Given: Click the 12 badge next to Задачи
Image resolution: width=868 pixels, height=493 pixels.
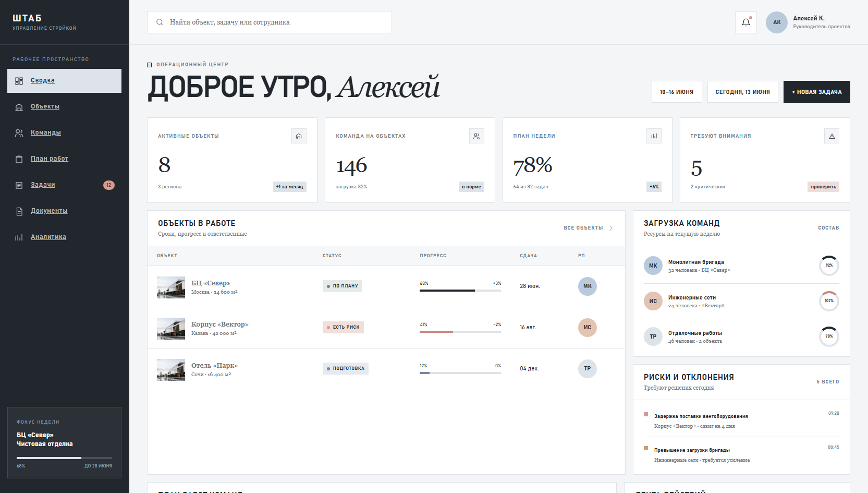Looking at the screenshot, I should [109, 185].
